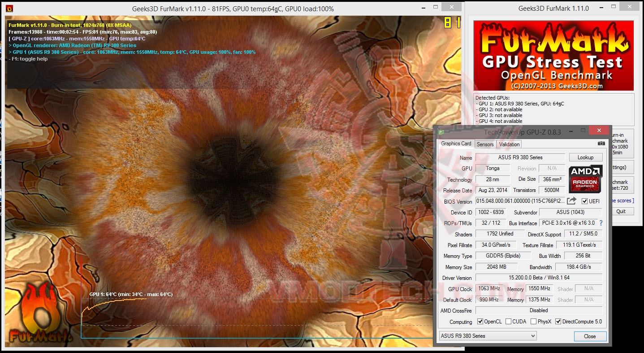Click the Memory Size field 2048 MB

click(496, 267)
